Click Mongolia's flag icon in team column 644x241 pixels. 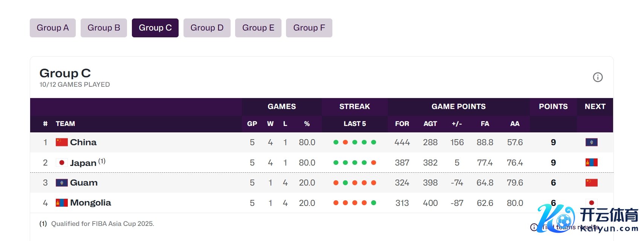point(62,203)
